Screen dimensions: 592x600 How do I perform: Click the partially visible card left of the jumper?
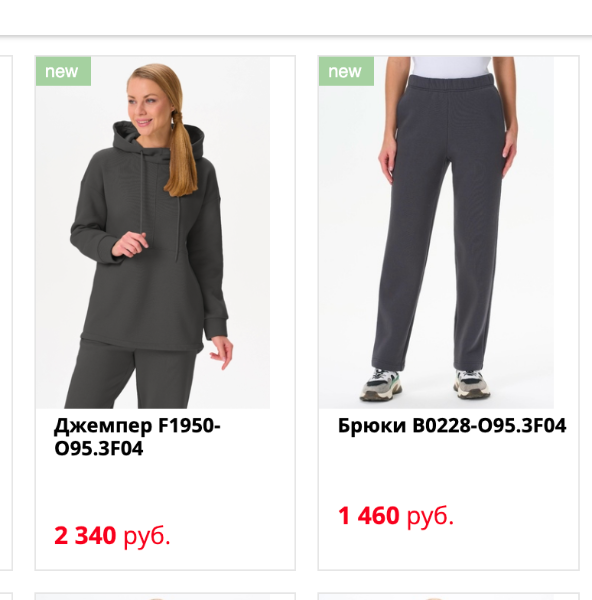coord(6,313)
